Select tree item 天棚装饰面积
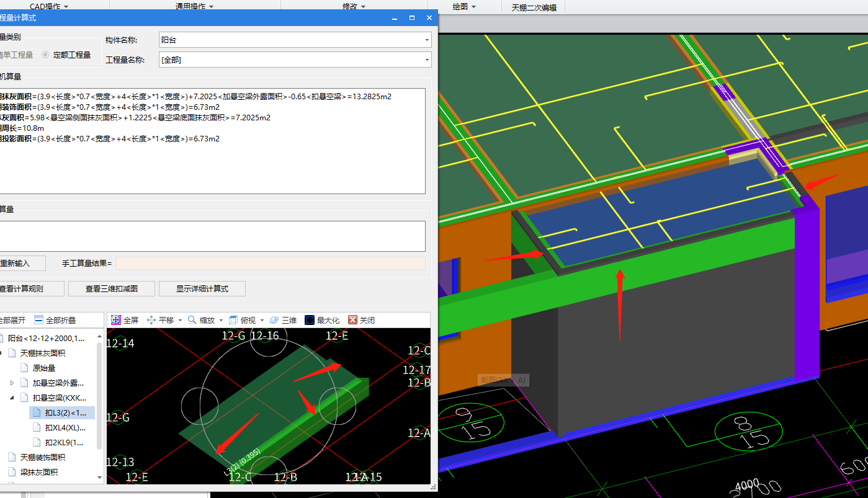Image resolution: width=868 pixels, height=498 pixels. pos(43,457)
